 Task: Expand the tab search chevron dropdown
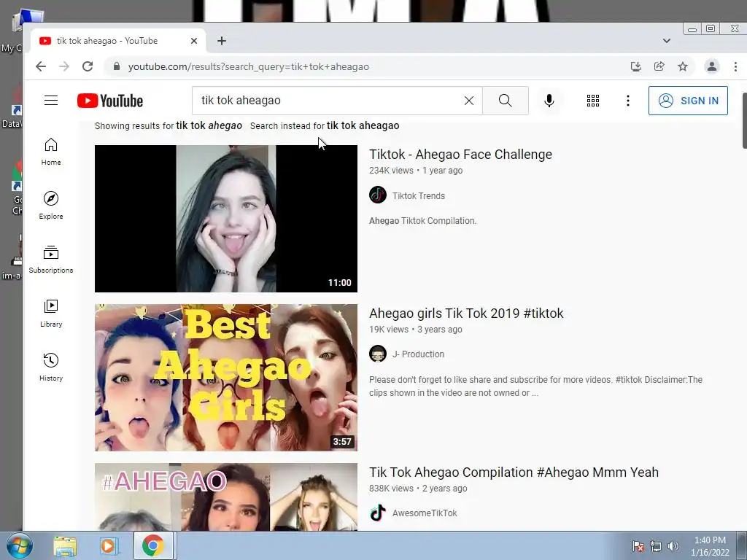tap(667, 41)
